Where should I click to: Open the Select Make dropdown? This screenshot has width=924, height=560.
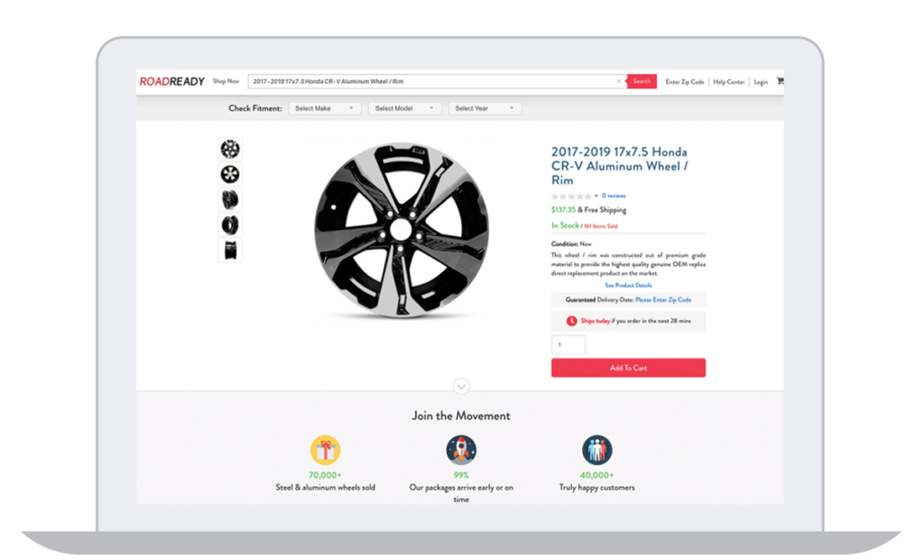[324, 107]
